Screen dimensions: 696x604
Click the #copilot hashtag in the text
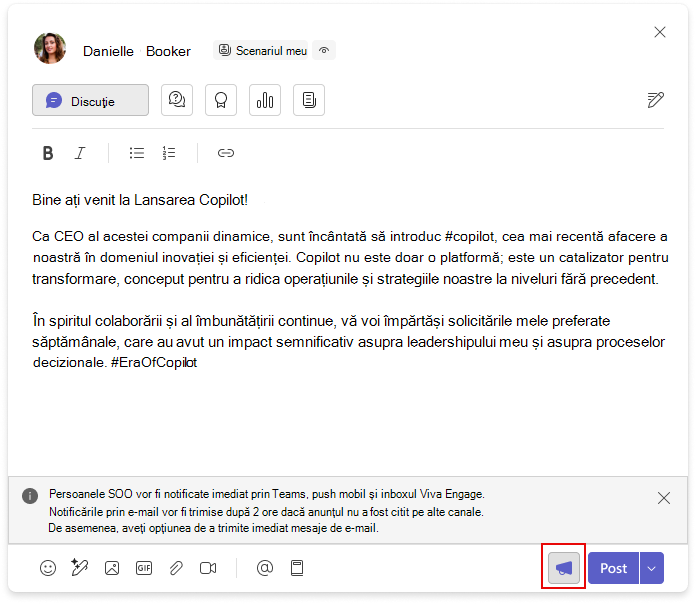point(470,237)
